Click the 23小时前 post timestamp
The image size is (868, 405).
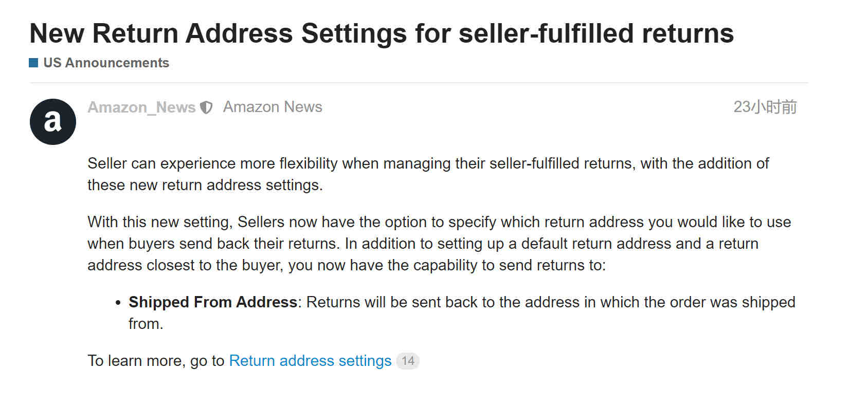[x=765, y=107]
